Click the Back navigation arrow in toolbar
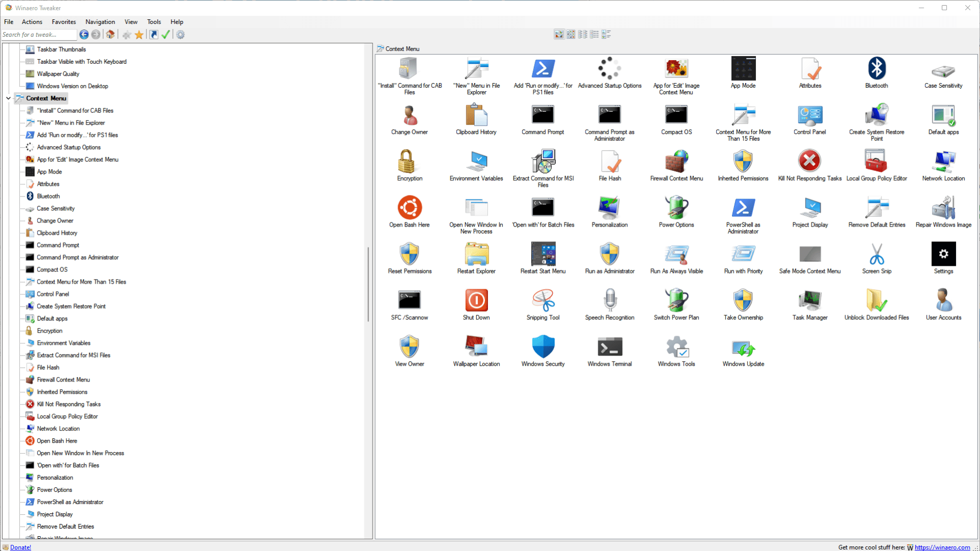The height and width of the screenshot is (551, 980). 84,35
